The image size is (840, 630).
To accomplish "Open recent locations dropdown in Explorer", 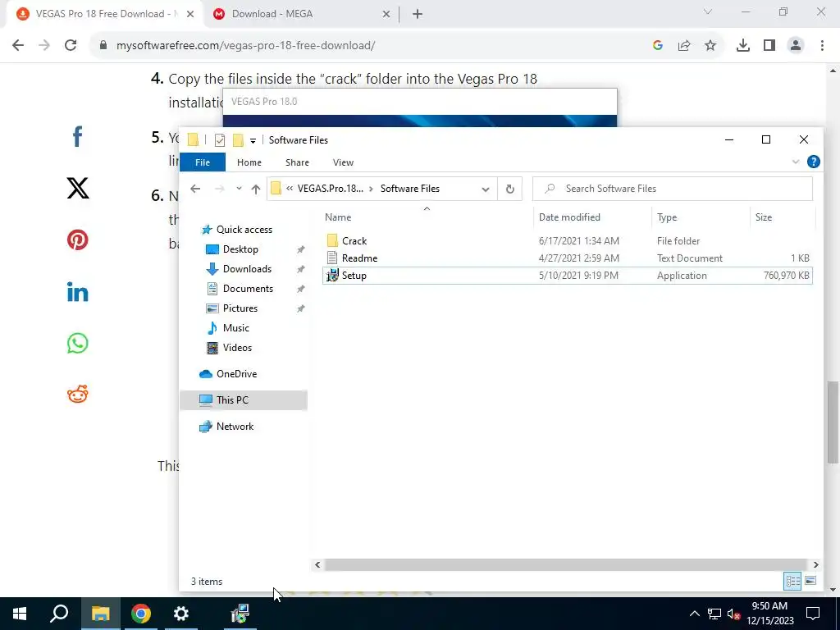I will click(239, 189).
